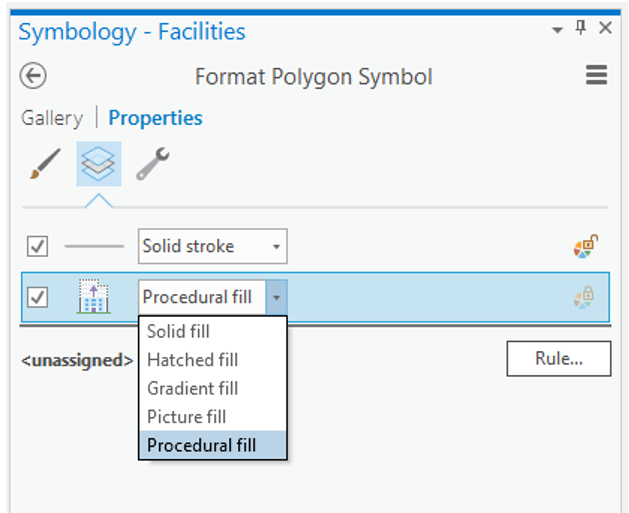Select the Structure wrench icon
Image resolution: width=629 pixels, height=513 pixels.
152,164
